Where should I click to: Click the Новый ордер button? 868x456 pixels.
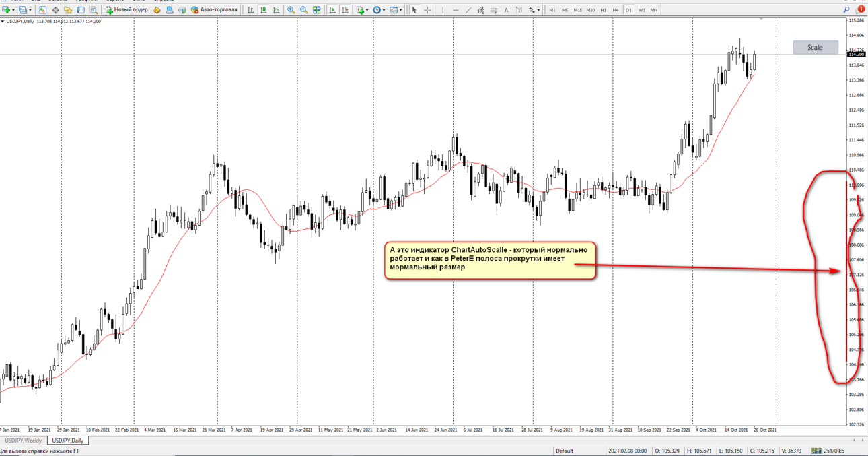pyautogui.click(x=126, y=10)
